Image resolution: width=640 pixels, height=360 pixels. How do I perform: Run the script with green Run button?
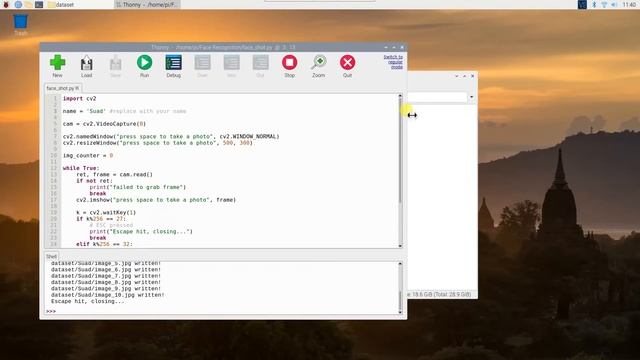tap(144, 66)
